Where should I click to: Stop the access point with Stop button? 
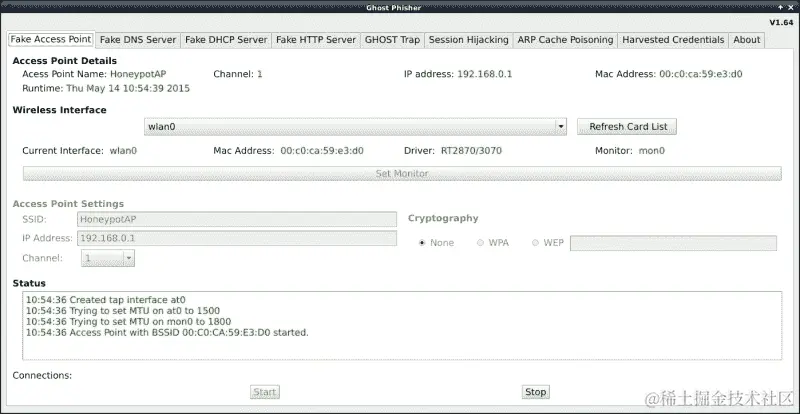536,392
